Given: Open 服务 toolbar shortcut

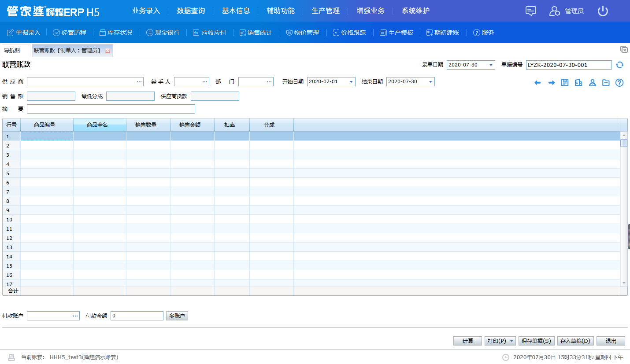Looking at the screenshot, I should tap(483, 33).
